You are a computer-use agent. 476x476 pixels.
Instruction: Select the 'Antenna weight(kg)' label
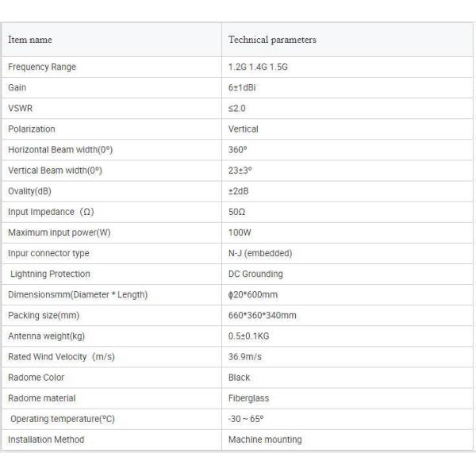click(48, 336)
